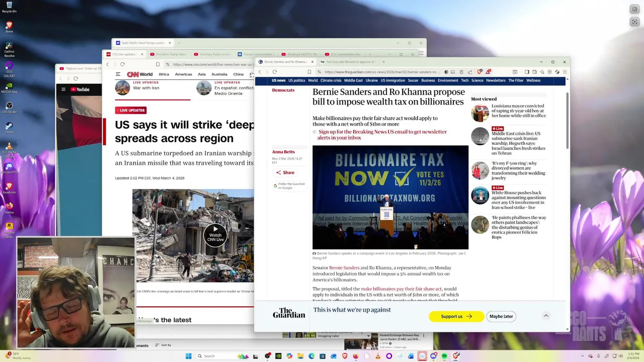The image size is (644, 362).
Task: Open the make billionaires pay their fair share act link
Action: [x=401, y=289]
